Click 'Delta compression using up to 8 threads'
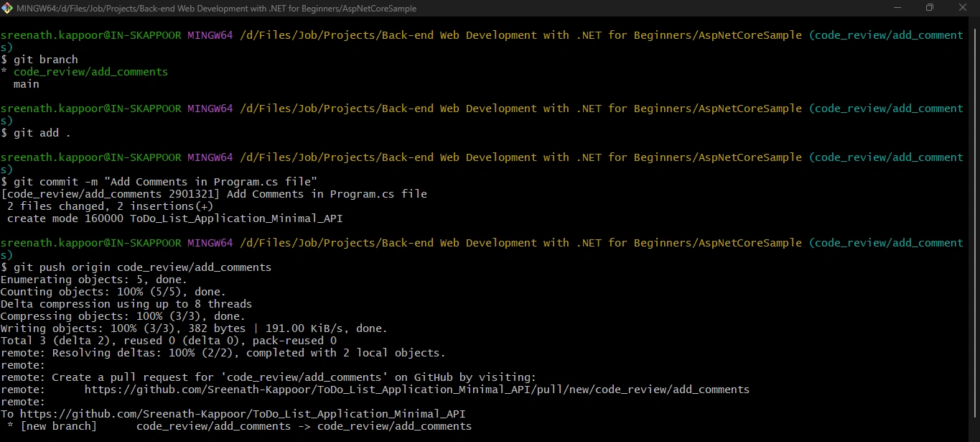 (126, 304)
